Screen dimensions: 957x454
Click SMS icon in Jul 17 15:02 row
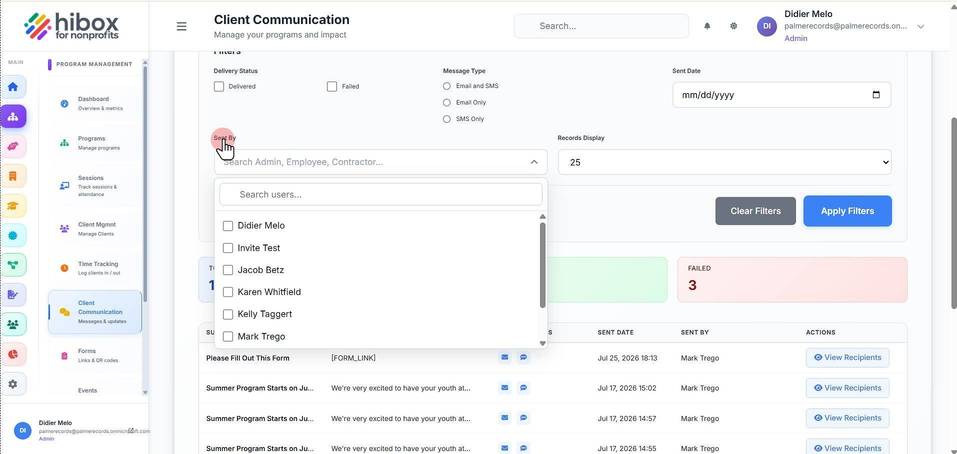(x=523, y=387)
